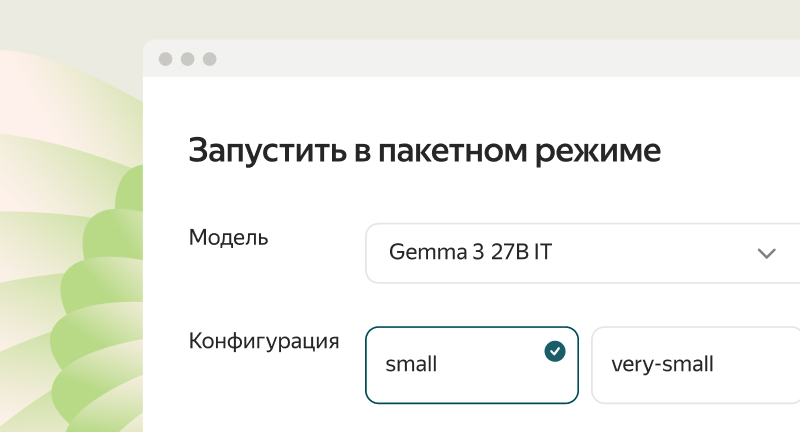The width and height of the screenshot is (800, 432).
Task: Click the checkmark icon on small card
Action: (555, 351)
